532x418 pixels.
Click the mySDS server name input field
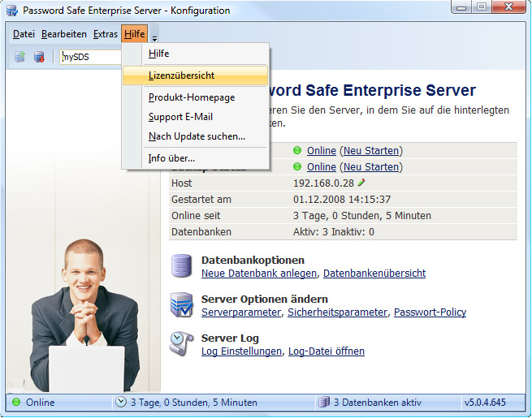click(90, 57)
